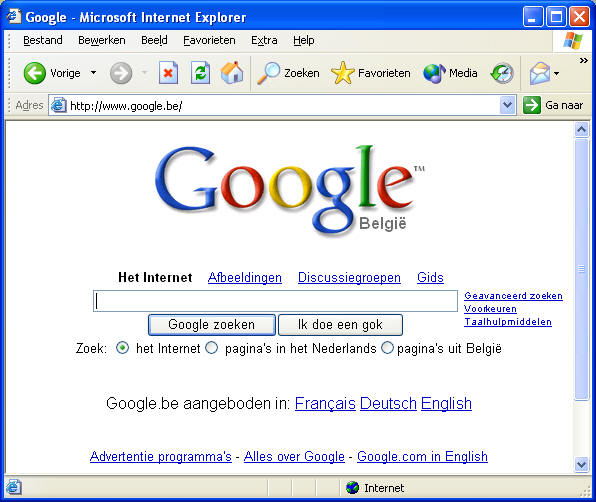This screenshot has width=596, height=502.
Task: Select 'pagina's uit België' radio button
Action: click(x=387, y=348)
